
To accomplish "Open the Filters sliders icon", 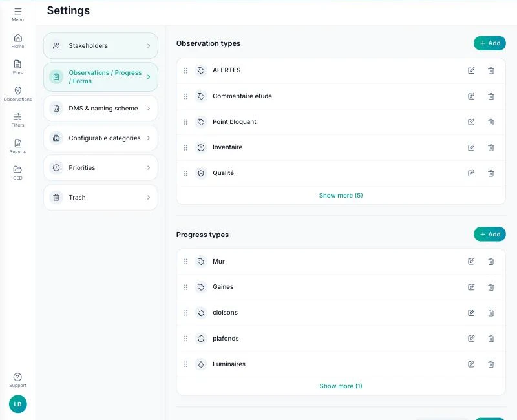I will tap(18, 116).
